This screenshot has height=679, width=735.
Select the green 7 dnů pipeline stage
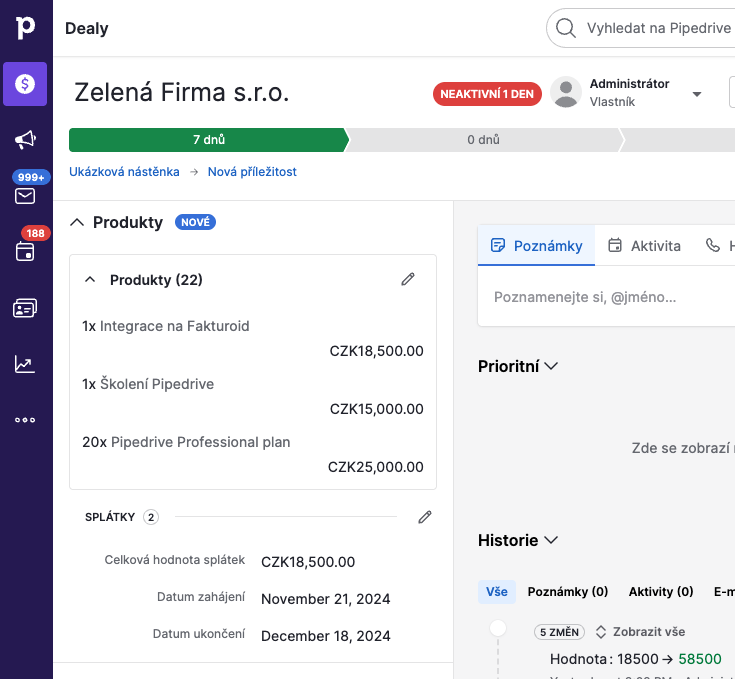point(208,140)
